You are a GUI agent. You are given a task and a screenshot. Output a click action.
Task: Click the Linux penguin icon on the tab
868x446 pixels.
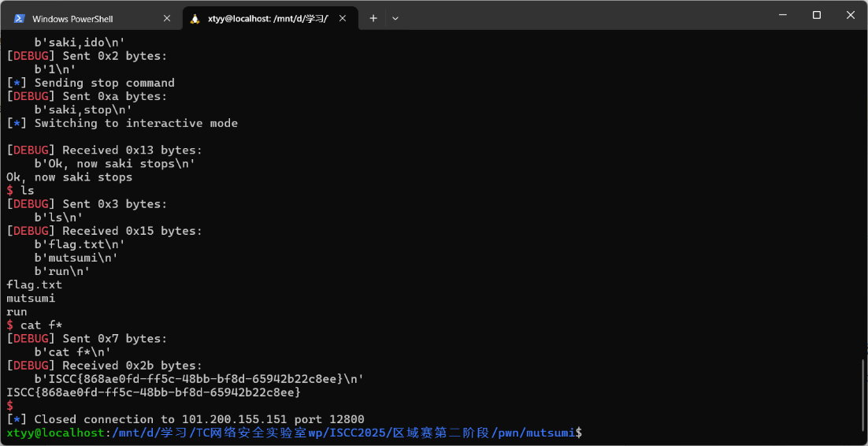coord(195,18)
